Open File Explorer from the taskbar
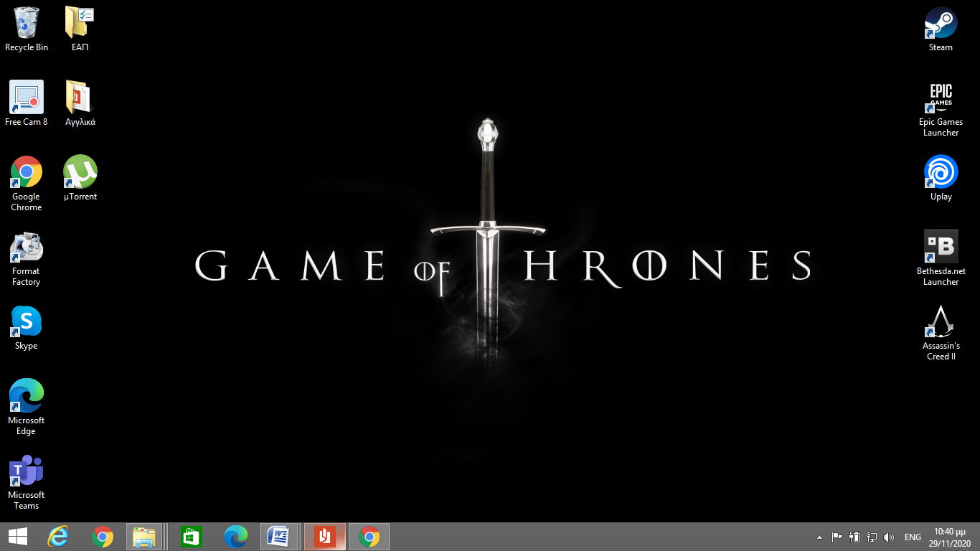 144,537
